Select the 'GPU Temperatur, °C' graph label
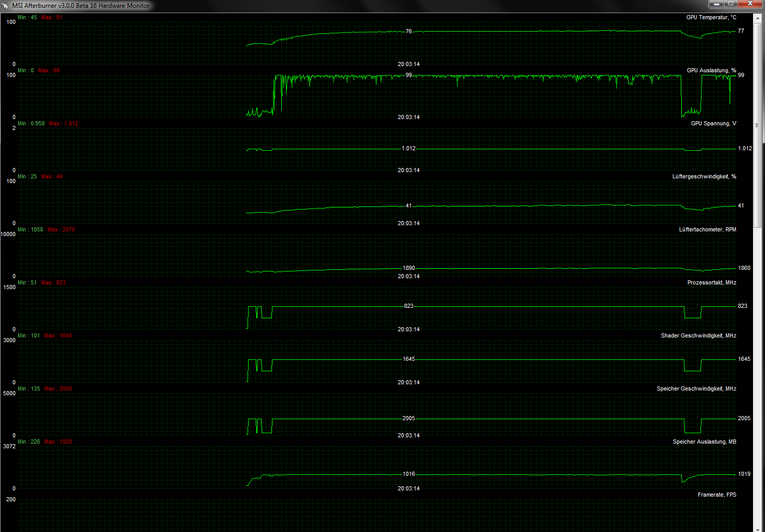Image resolution: width=765 pixels, height=532 pixels. coord(711,17)
